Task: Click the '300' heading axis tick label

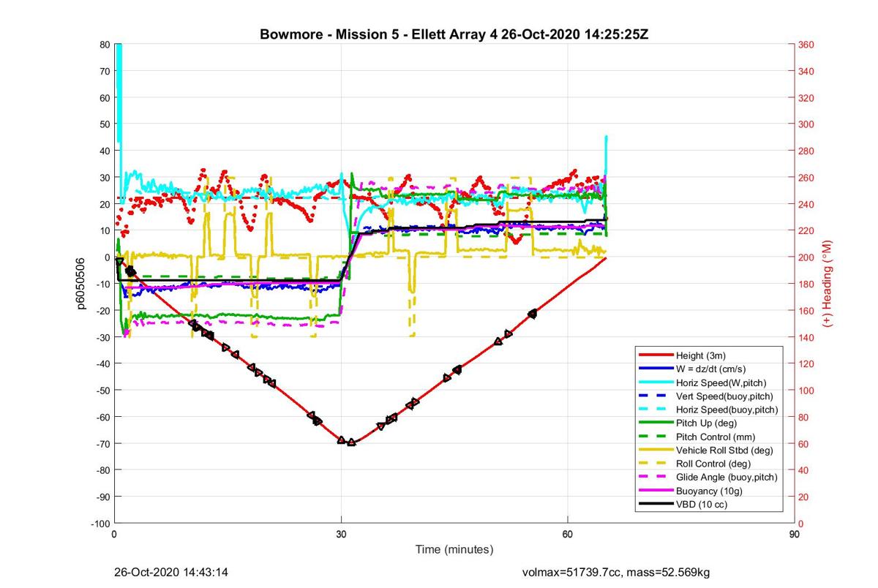Action: click(x=808, y=124)
